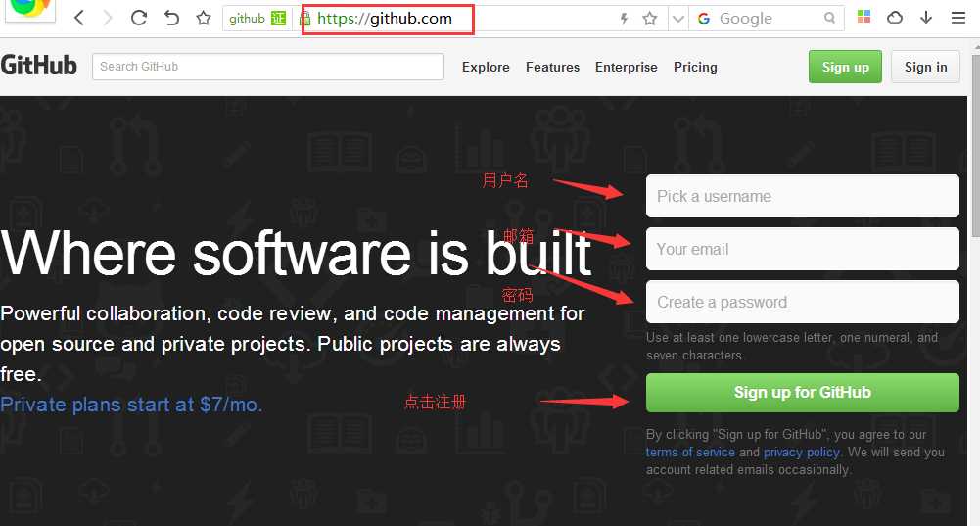Focus the Your email field
This screenshot has width=980, height=526.
click(803, 249)
